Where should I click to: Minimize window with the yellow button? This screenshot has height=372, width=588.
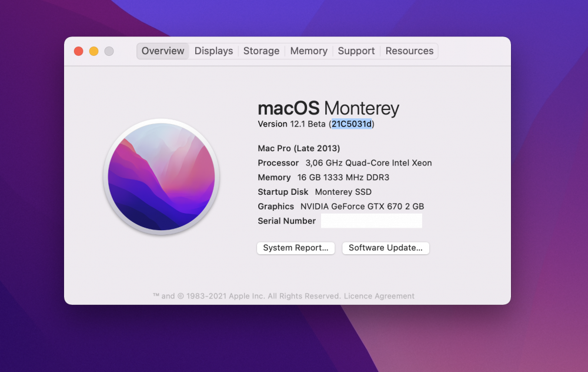click(x=93, y=51)
